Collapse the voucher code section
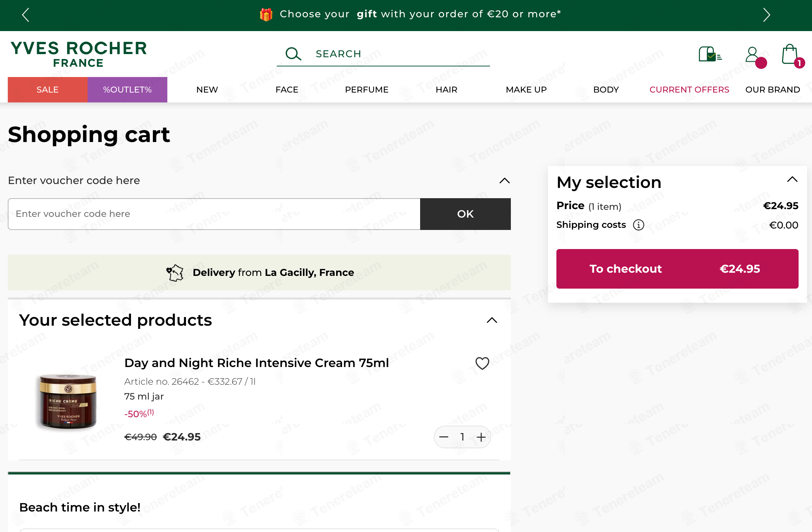The height and width of the screenshot is (532, 812). click(504, 181)
